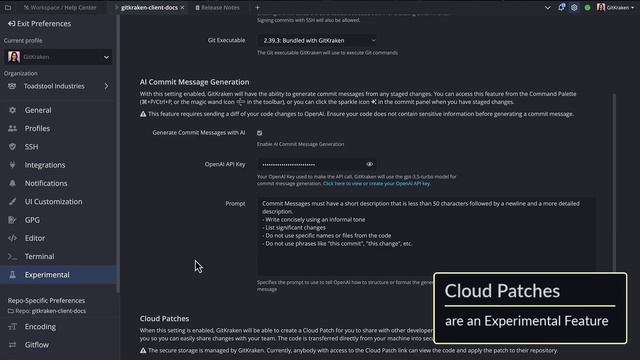
Task: Click the OpenAI API Key field
Action: pos(317,164)
